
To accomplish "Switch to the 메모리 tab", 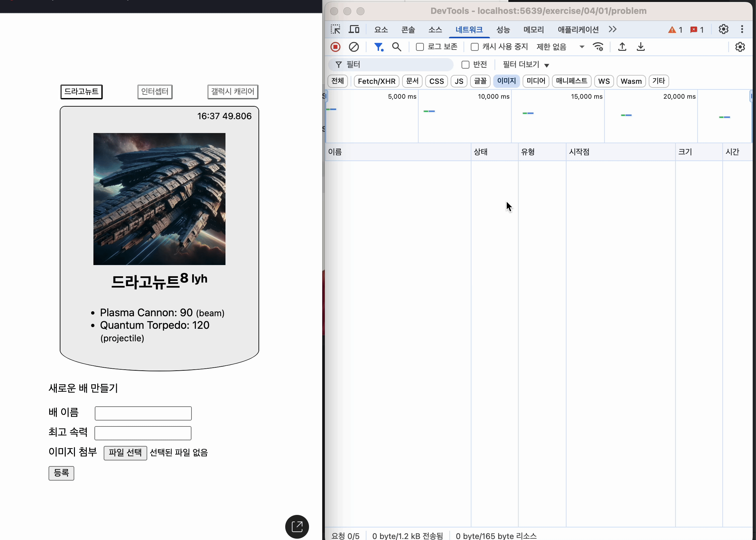I will click(x=533, y=30).
